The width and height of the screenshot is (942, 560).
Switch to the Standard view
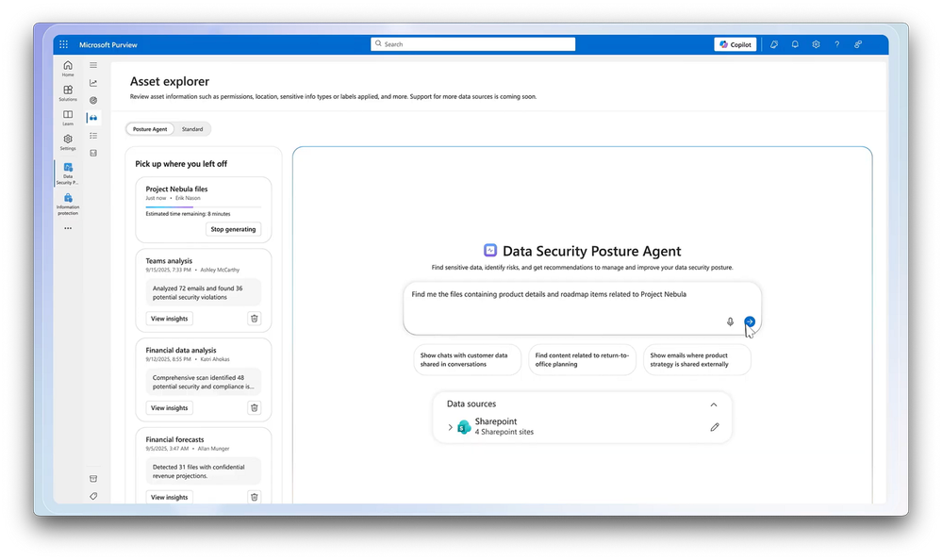click(192, 129)
